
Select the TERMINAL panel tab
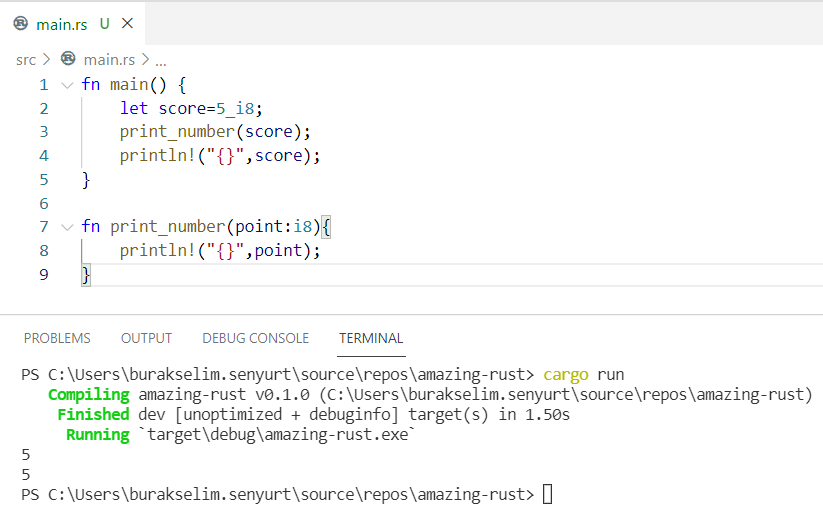coord(371,338)
